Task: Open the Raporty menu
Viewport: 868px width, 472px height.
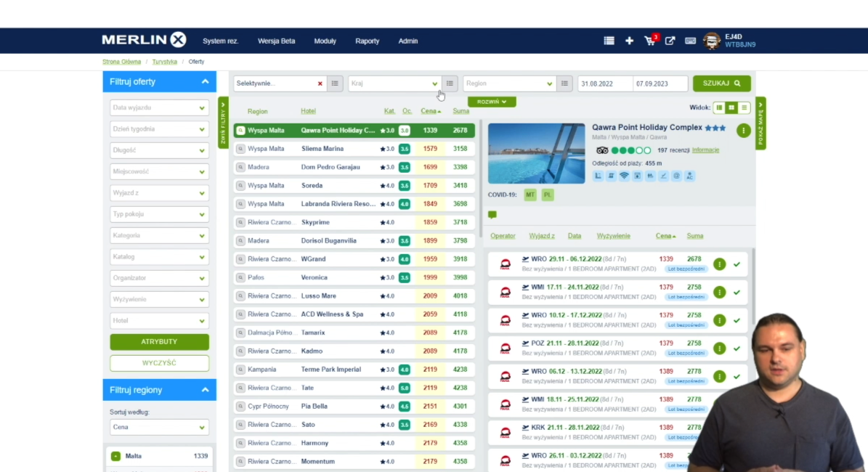Action: (x=367, y=41)
